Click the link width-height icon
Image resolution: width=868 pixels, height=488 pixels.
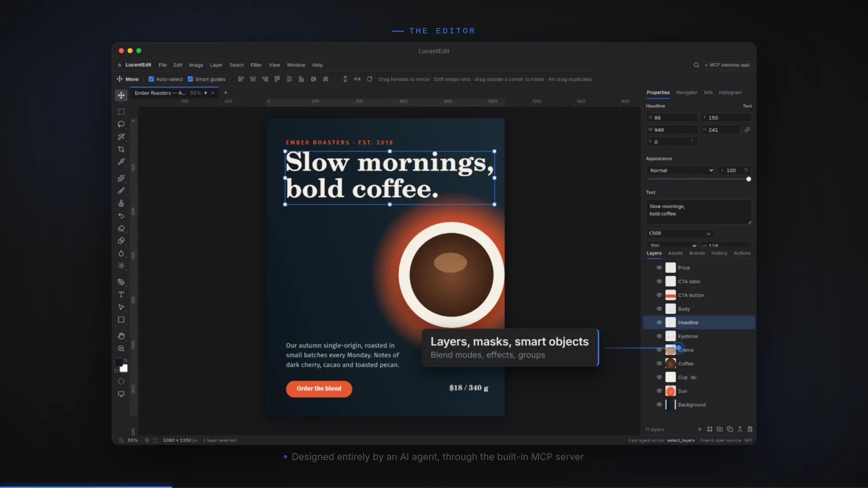tap(747, 130)
